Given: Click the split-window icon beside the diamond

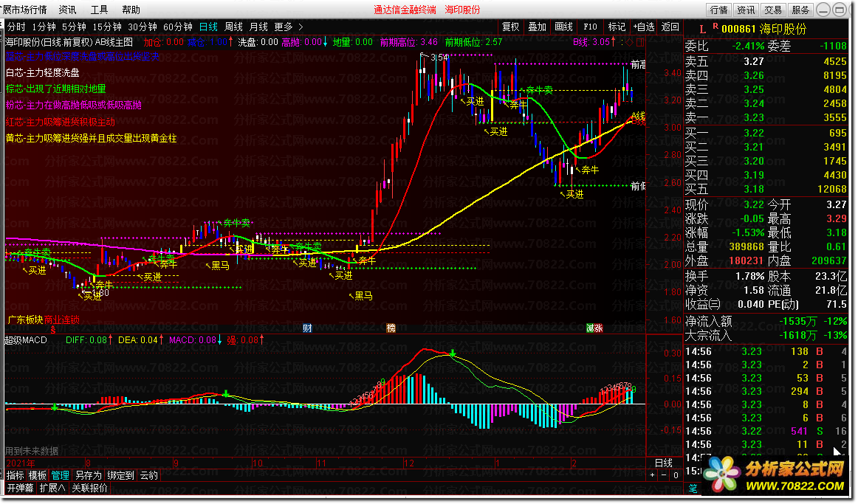Looking at the screenshot, I should point(640,42).
